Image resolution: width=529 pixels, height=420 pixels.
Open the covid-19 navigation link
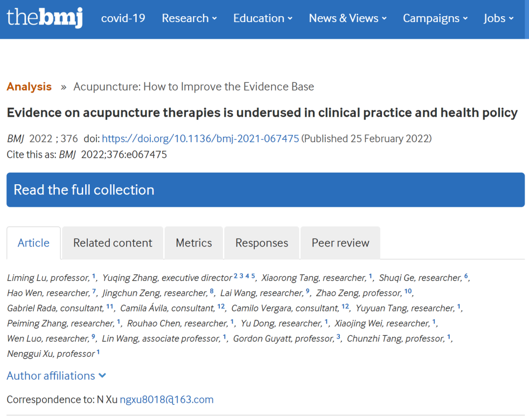coord(123,18)
